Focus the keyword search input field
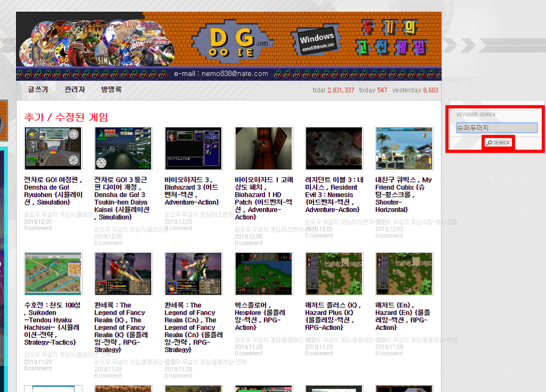 point(497,128)
